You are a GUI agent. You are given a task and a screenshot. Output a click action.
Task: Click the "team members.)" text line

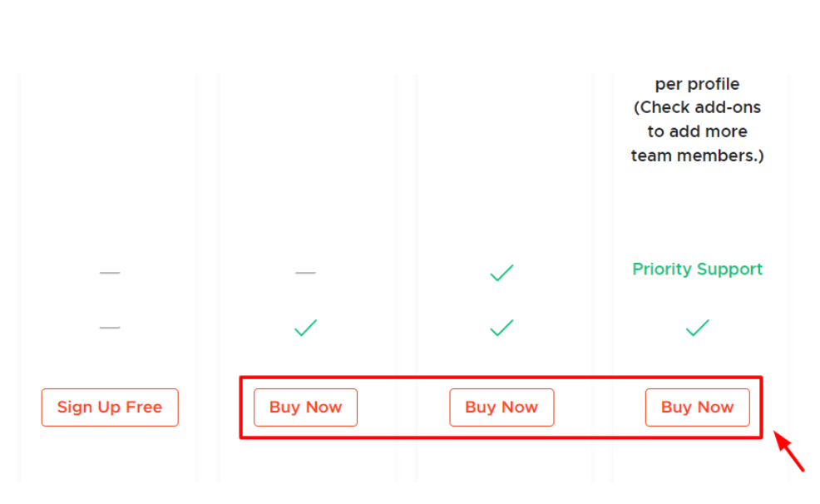tap(697, 156)
